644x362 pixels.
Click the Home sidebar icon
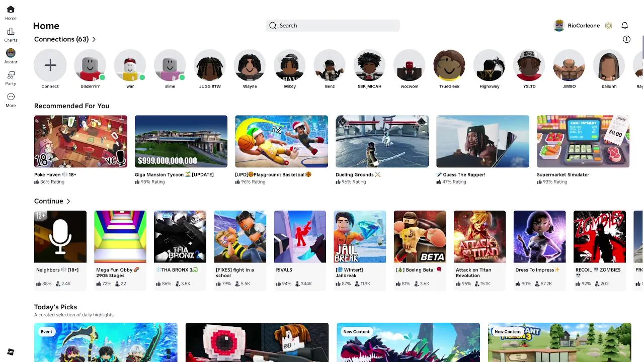(11, 13)
